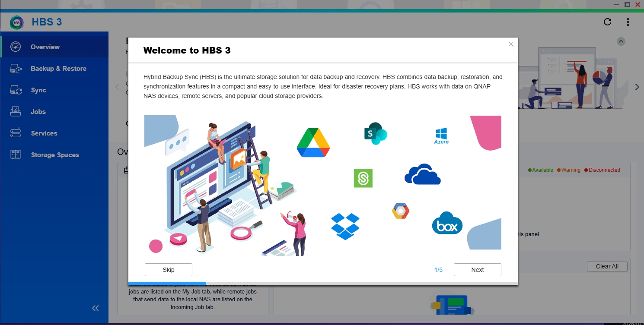The width and height of the screenshot is (644, 325).
Task: Click the Azure logo
Action: [441, 136]
